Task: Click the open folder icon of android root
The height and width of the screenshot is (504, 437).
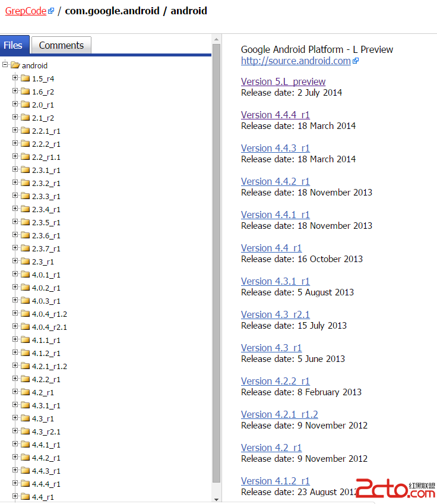Action: (x=15, y=65)
